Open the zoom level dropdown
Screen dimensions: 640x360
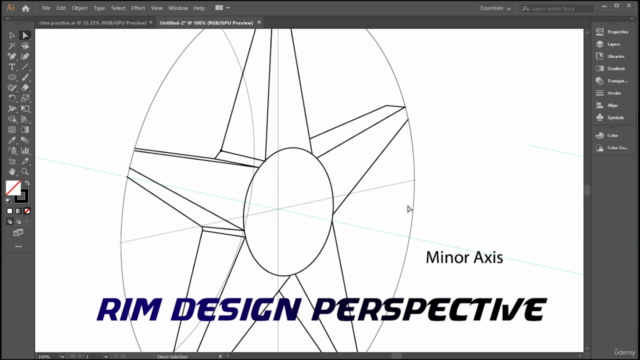(62, 356)
